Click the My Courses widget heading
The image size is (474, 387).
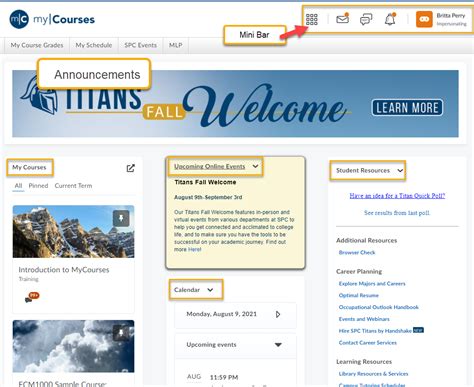point(29,167)
